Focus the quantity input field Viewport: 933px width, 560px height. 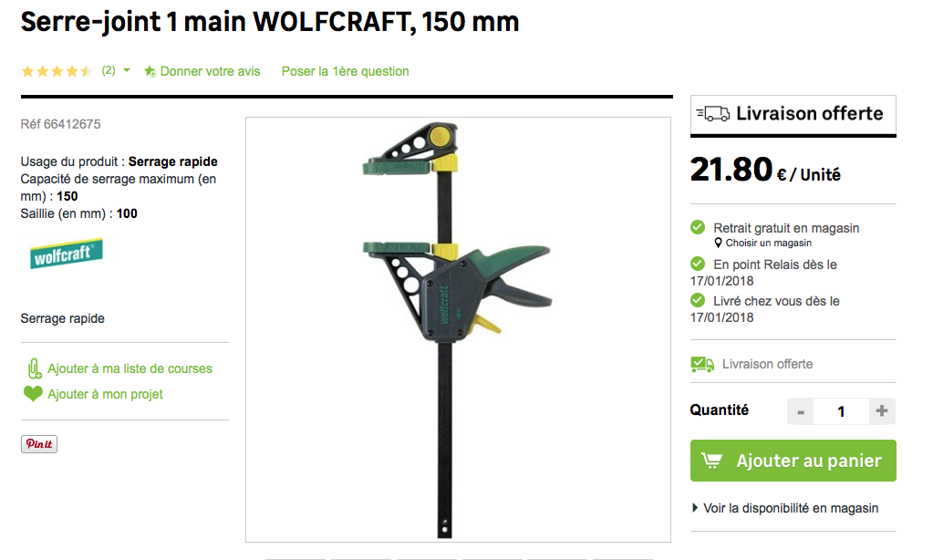tap(842, 411)
